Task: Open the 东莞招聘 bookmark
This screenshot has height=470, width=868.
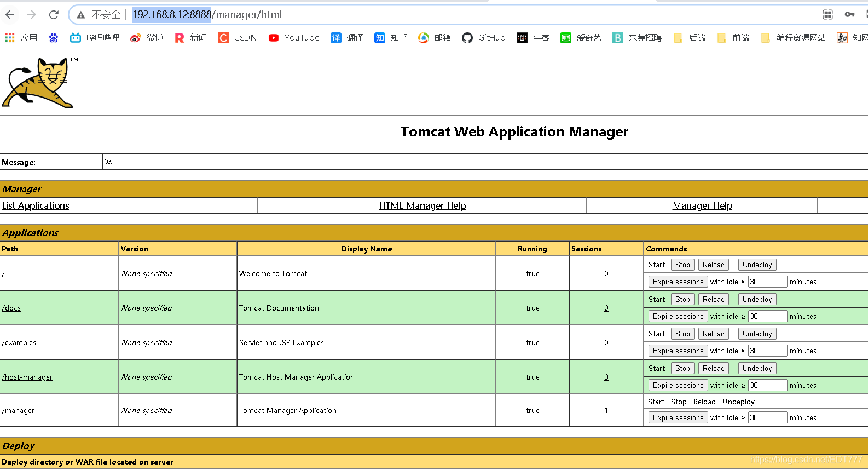Action: coord(637,38)
